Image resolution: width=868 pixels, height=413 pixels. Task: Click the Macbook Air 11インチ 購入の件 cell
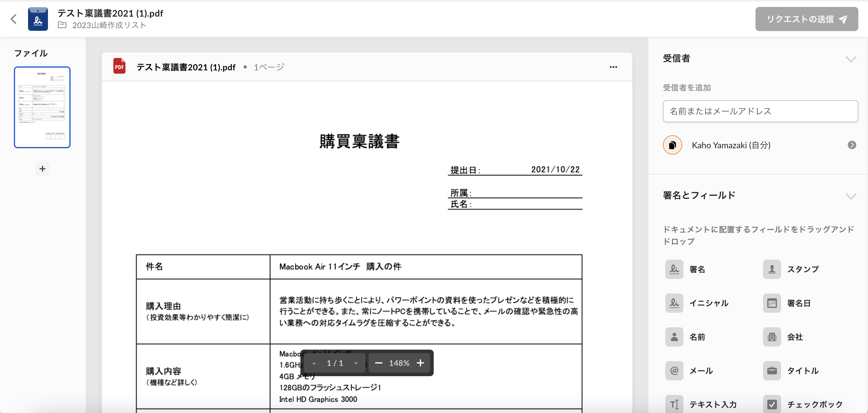click(426, 267)
